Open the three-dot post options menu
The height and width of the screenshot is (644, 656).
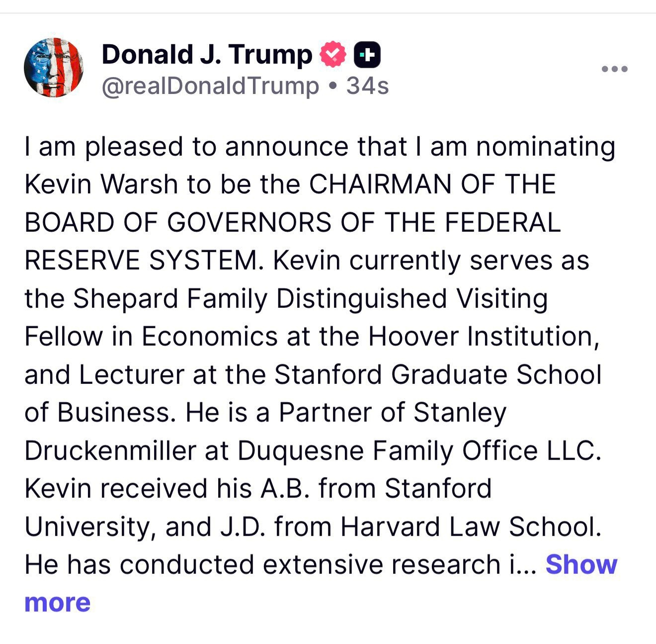pyautogui.click(x=614, y=69)
